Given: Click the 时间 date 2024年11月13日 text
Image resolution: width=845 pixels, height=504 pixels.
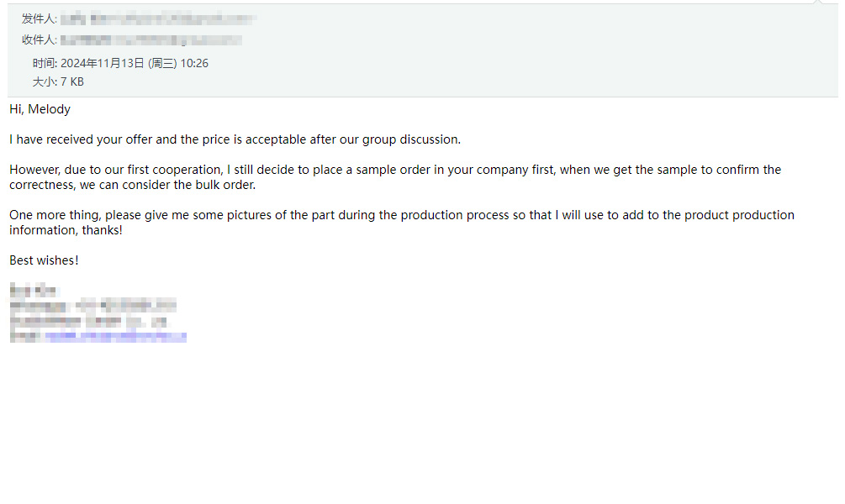Looking at the screenshot, I should tap(103, 64).
